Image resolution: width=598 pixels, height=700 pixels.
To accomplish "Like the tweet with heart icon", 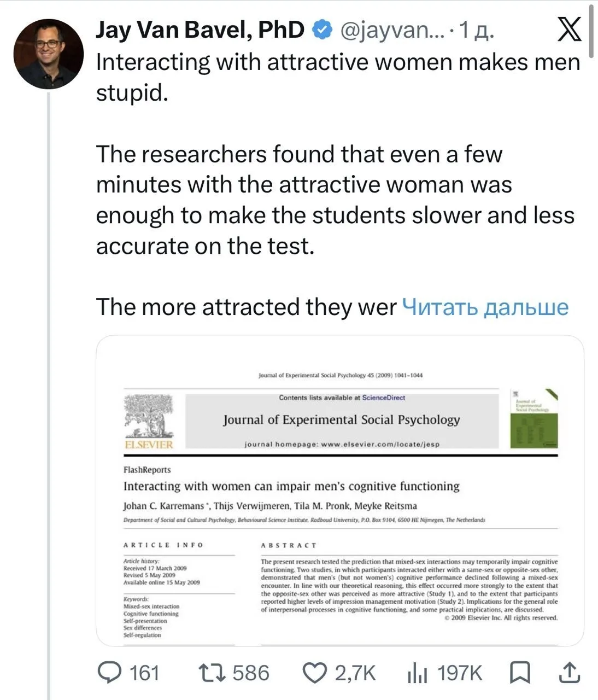I will (315, 673).
